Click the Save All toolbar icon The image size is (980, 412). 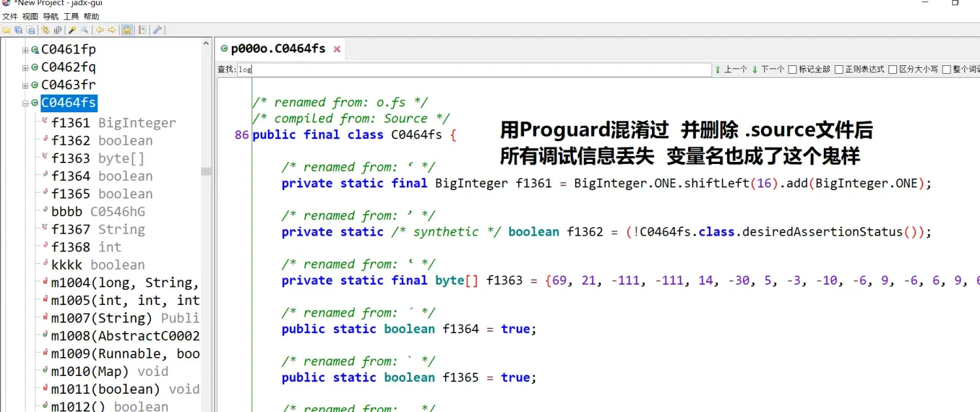(18, 29)
